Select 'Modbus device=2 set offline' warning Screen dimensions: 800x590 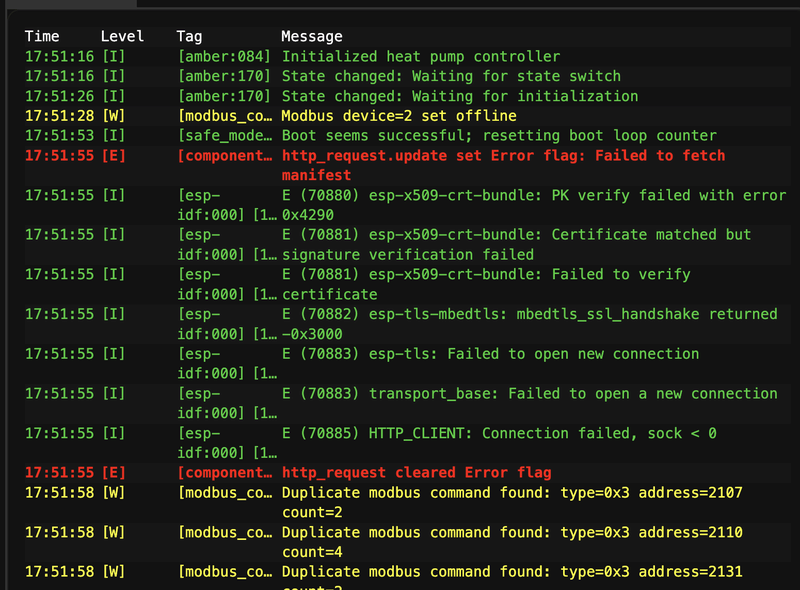click(x=399, y=116)
